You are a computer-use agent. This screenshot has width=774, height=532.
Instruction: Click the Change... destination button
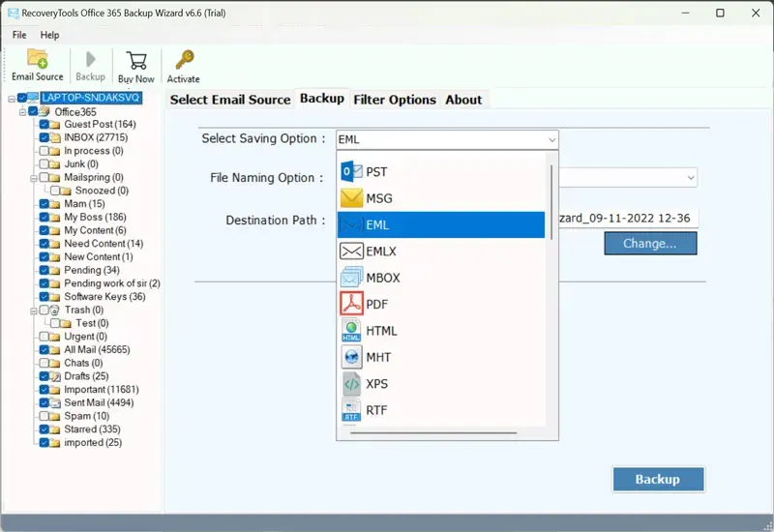[x=650, y=244]
